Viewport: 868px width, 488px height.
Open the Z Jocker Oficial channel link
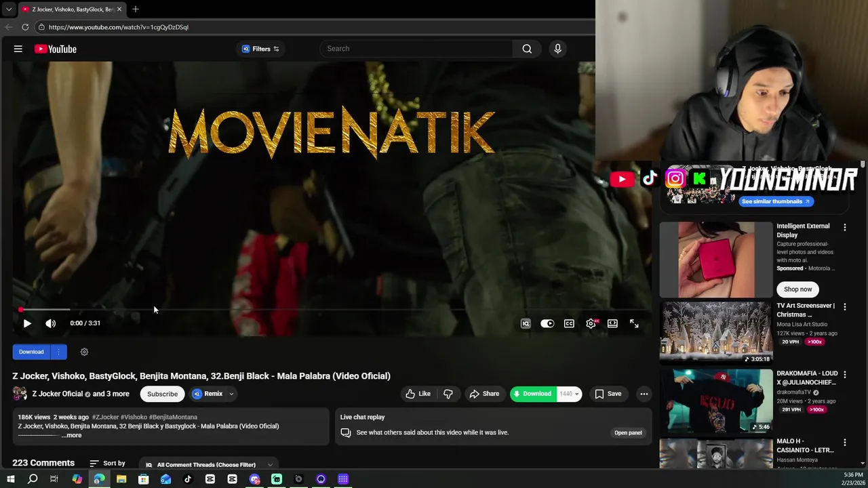pyautogui.click(x=58, y=394)
